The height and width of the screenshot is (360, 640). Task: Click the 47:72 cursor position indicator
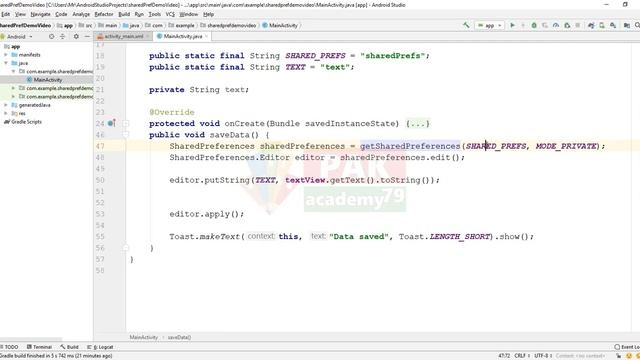(x=504, y=356)
